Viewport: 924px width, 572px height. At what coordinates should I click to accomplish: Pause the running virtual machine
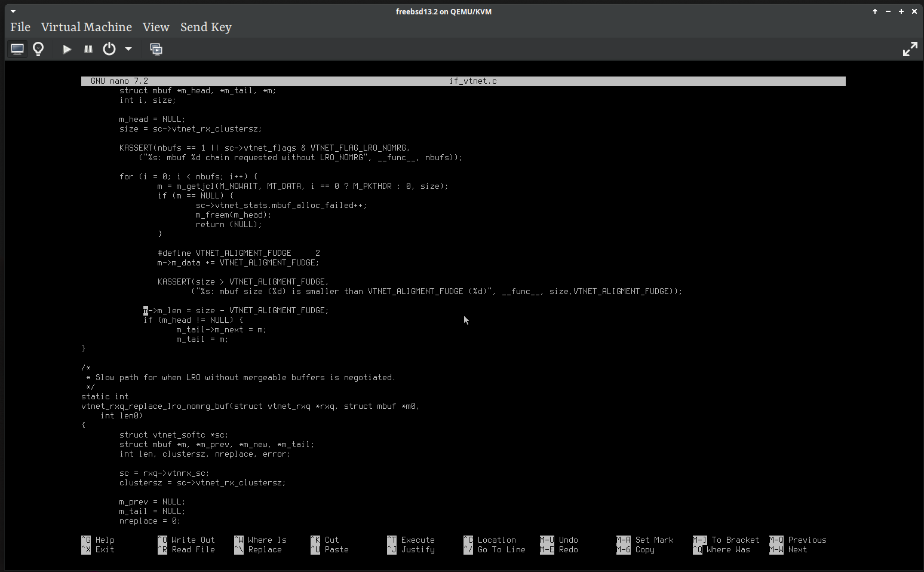tap(88, 49)
